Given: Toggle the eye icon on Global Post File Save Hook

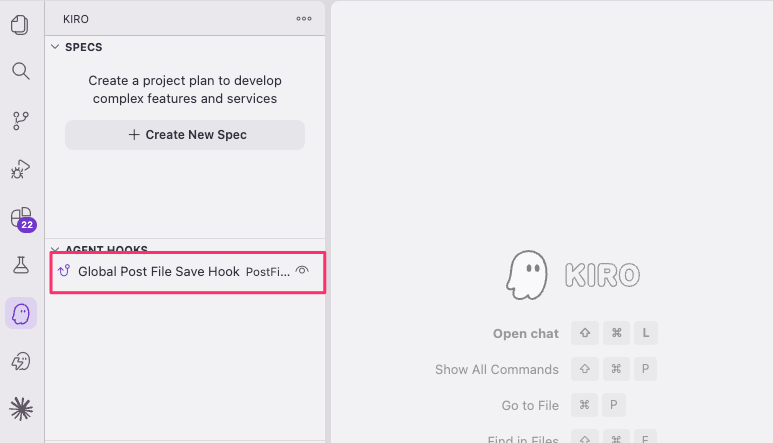Looking at the screenshot, I should (x=302, y=270).
